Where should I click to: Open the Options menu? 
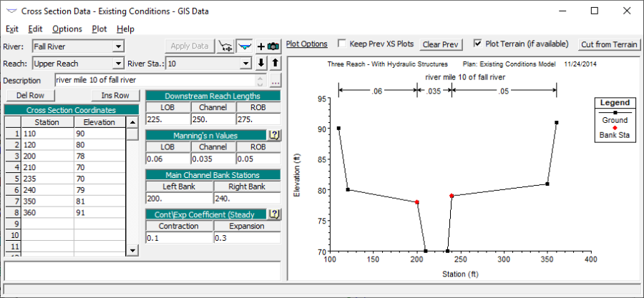[x=67, y=29]
